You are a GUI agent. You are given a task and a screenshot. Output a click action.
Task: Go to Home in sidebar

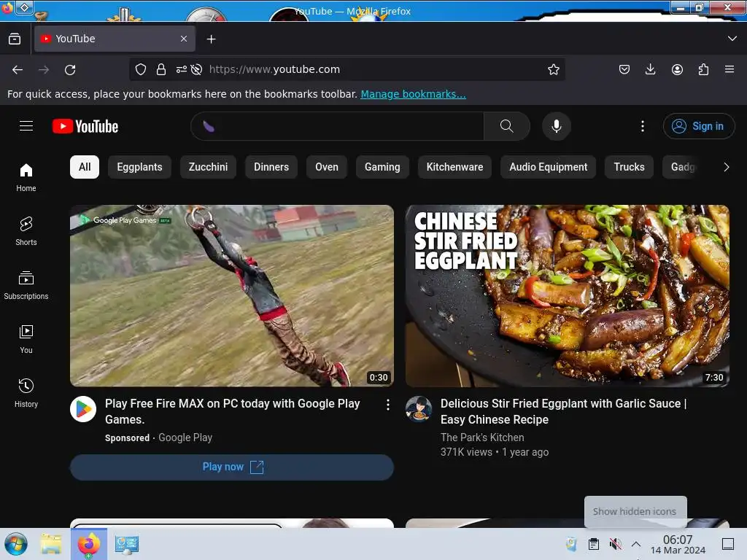tap(26, 178)
